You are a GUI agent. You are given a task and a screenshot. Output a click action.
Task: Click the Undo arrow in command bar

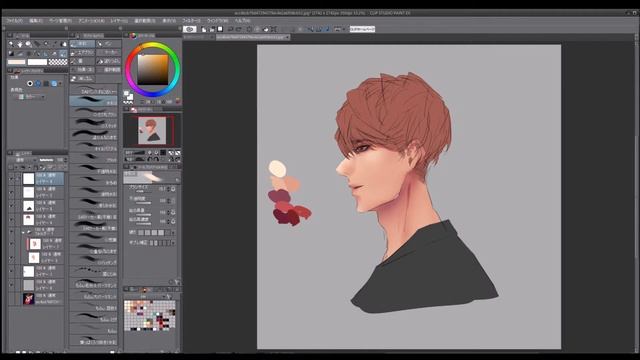(x=231, y=29)
